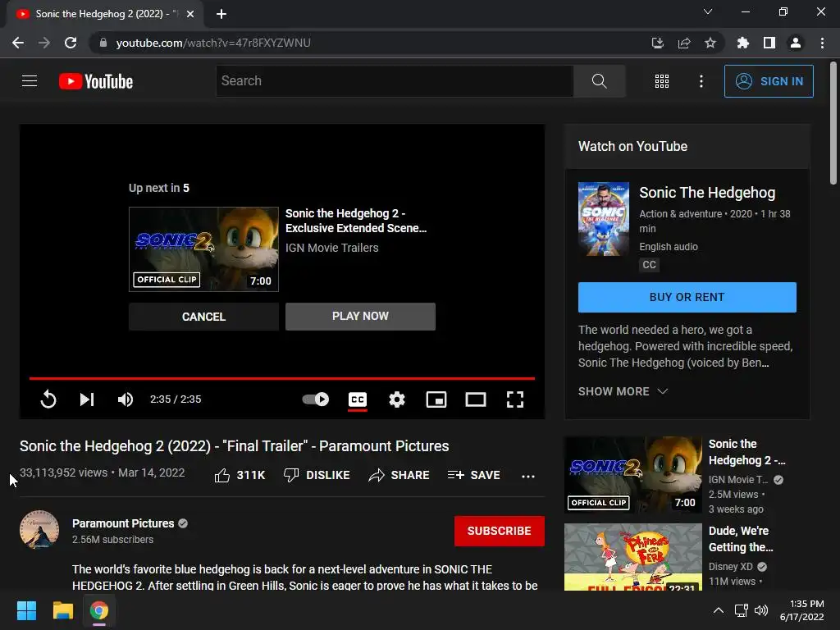840x630 pixels.
Task: Click the page vertical scrollbar
Action: coord(833,123)
